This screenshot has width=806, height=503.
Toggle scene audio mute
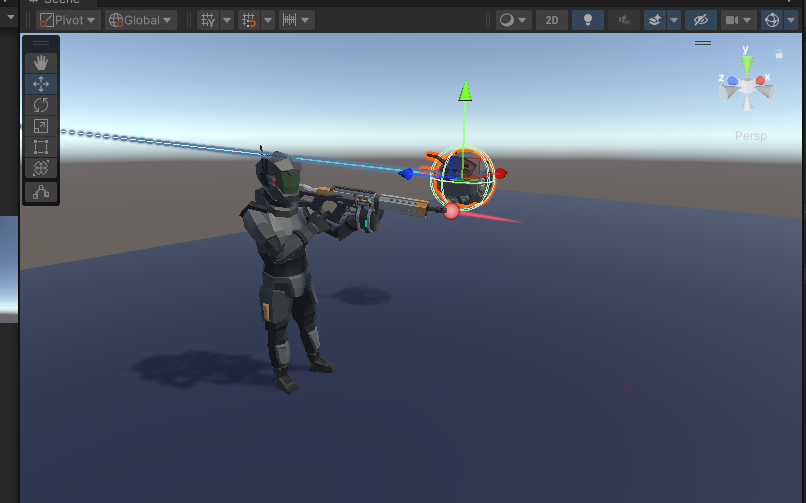[x=624, y=20]
